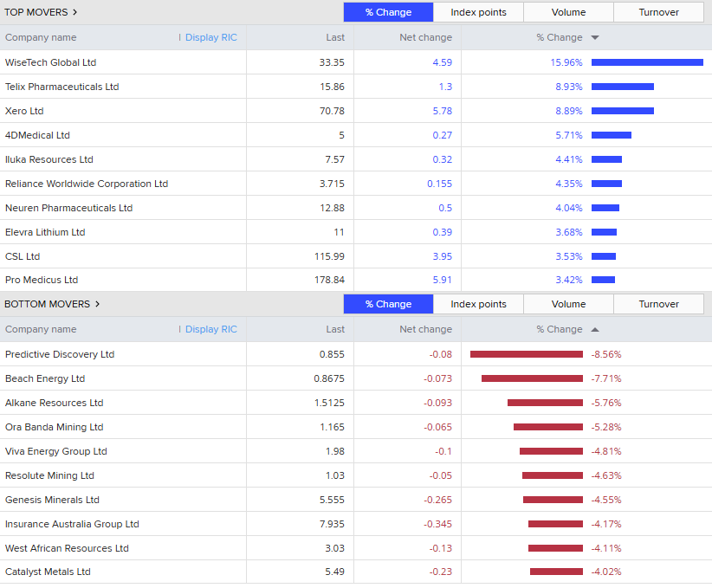
Task: Open the Top Movers chevron arrow
Action: (74, 12)
